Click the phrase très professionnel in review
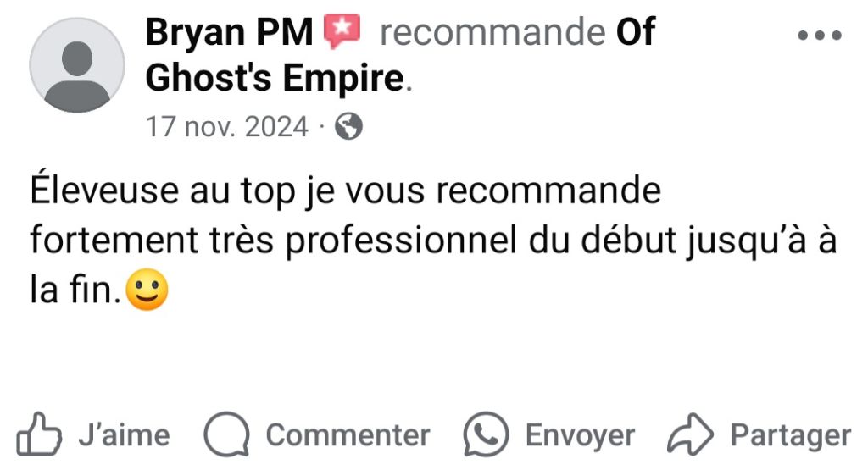The height and width of the screenshot is (470, 868). coord(363,241)
